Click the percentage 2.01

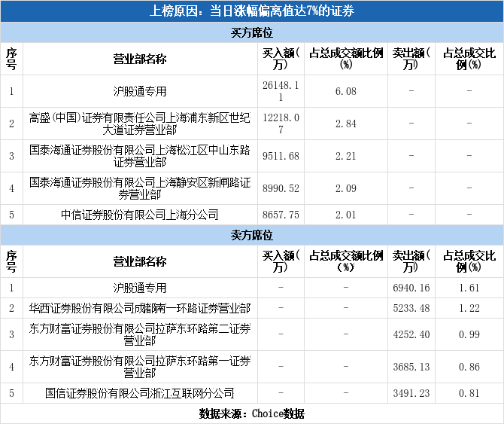point(346,215)
